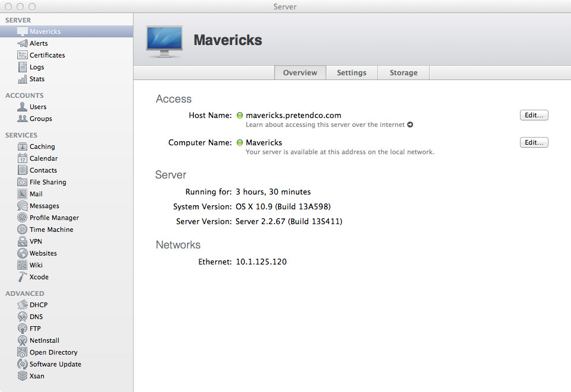Screen dimensions: 571x392
Task: Select the Caching service icon
Action: (x=22, y=146)
